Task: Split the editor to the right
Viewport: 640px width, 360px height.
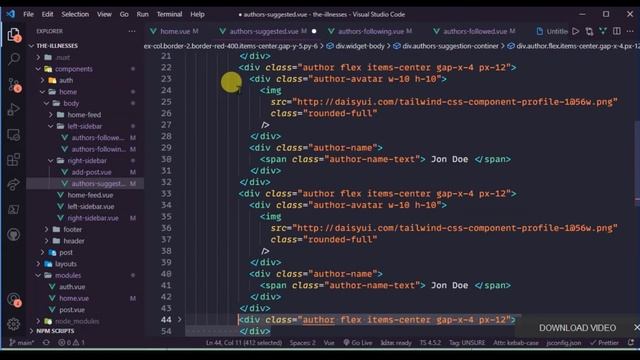Action: click(x=617, y=31)
